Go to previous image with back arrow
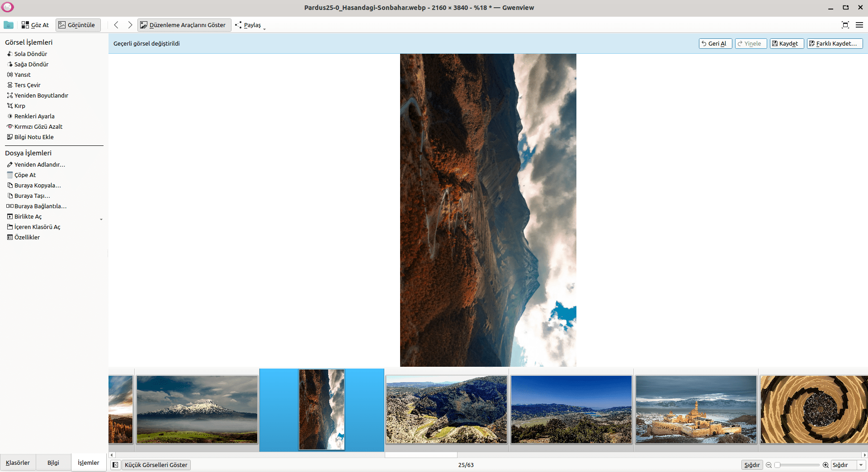This screenshot has height=472, width=868. (116, 25)
